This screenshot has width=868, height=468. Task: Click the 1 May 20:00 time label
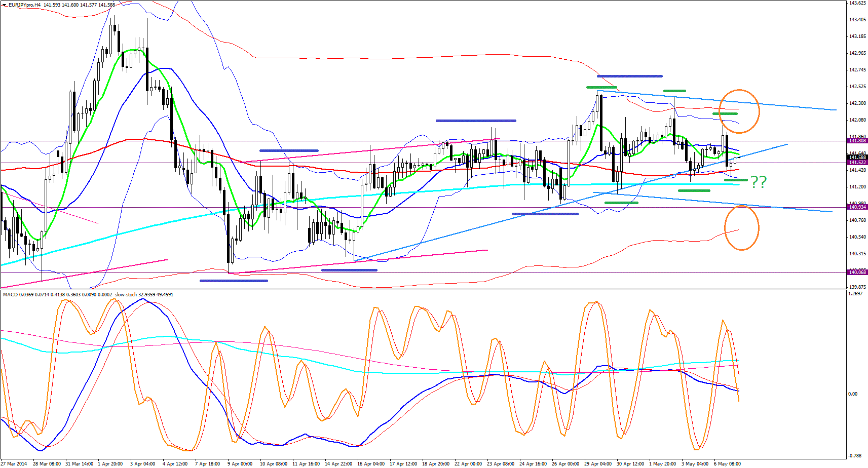tap(663, 464)
